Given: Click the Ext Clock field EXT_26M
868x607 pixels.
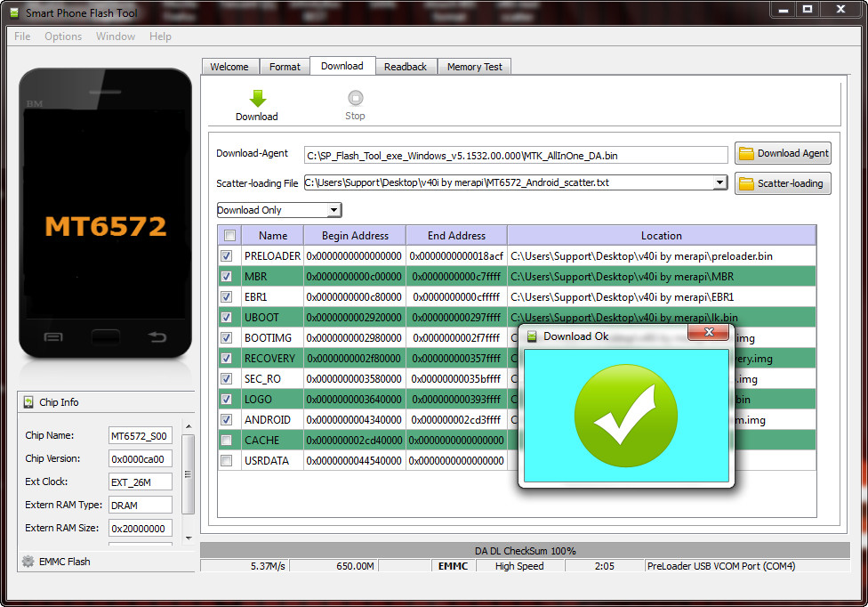Looking at the screenshot, I should point(140,482).
